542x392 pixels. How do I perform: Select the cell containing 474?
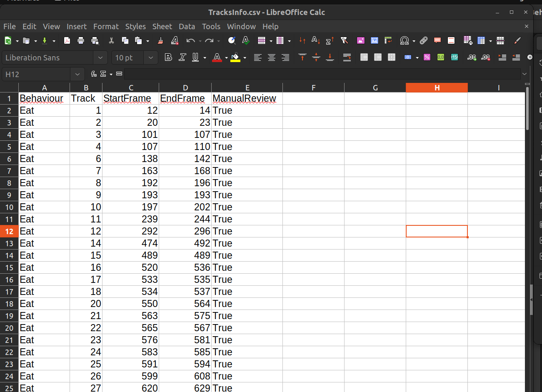pyautogui.click(x=130, y=243)
